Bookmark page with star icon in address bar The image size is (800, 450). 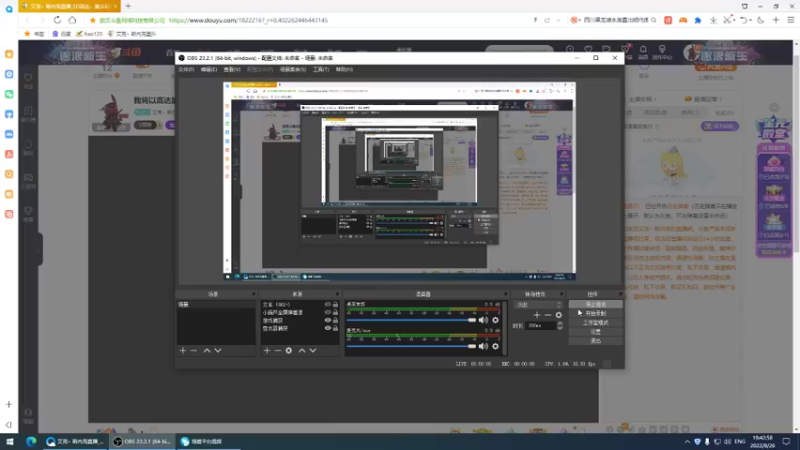point(92,20)
